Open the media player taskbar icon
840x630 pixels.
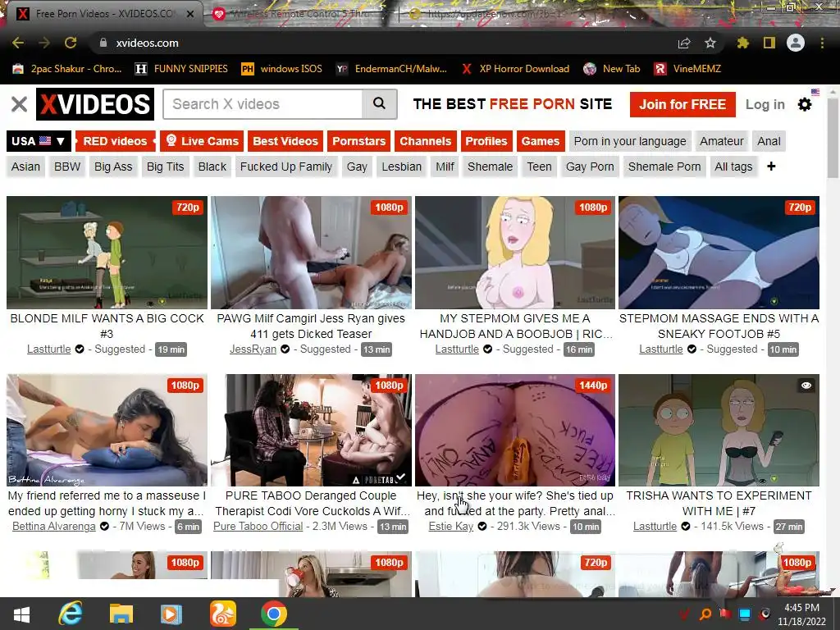171,614
